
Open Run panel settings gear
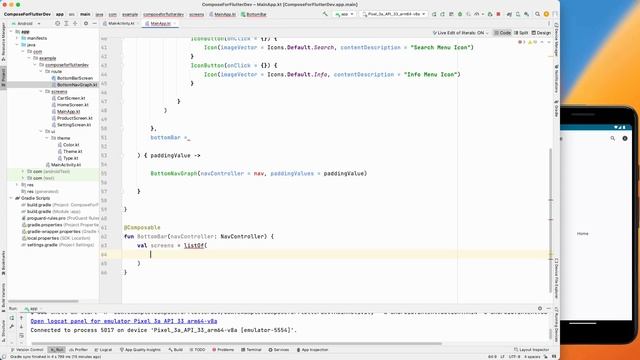coord(540,309)
